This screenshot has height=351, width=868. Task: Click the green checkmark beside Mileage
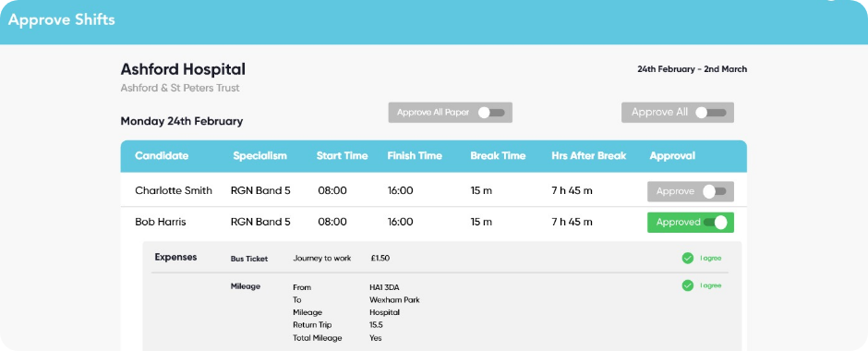pos(688,285)
